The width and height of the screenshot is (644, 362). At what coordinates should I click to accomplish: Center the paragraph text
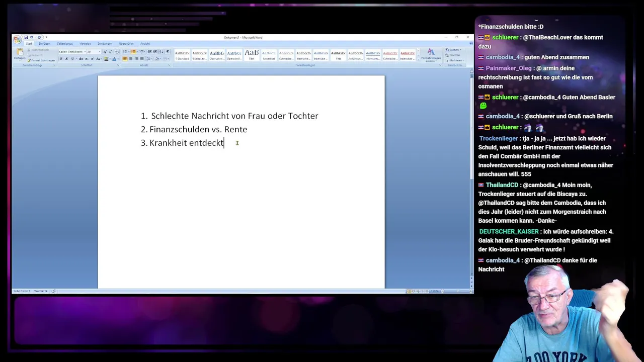131,59
